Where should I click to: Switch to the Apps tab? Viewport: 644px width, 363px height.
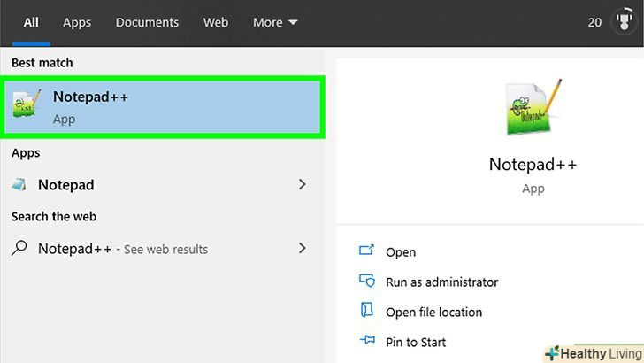pos(77,22)
